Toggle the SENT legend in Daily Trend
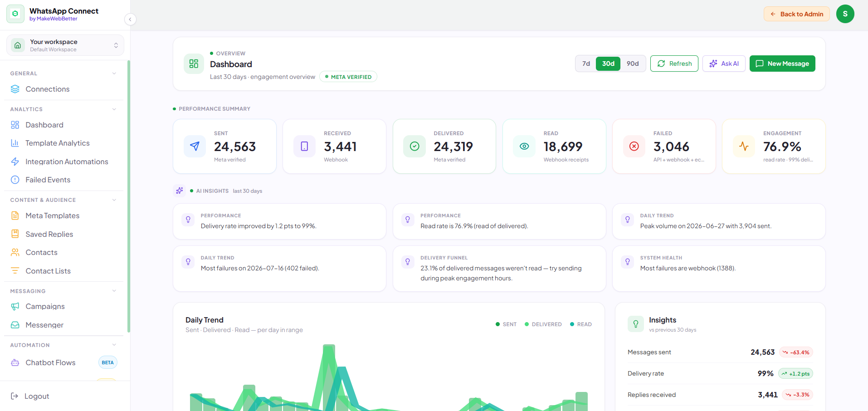 point(506,324)
